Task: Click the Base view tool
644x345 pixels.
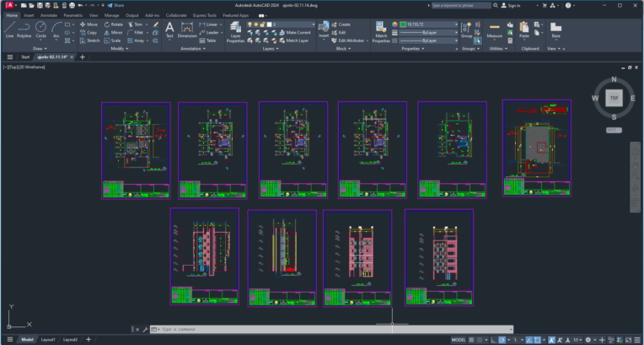Action: (x=555, y=30)
